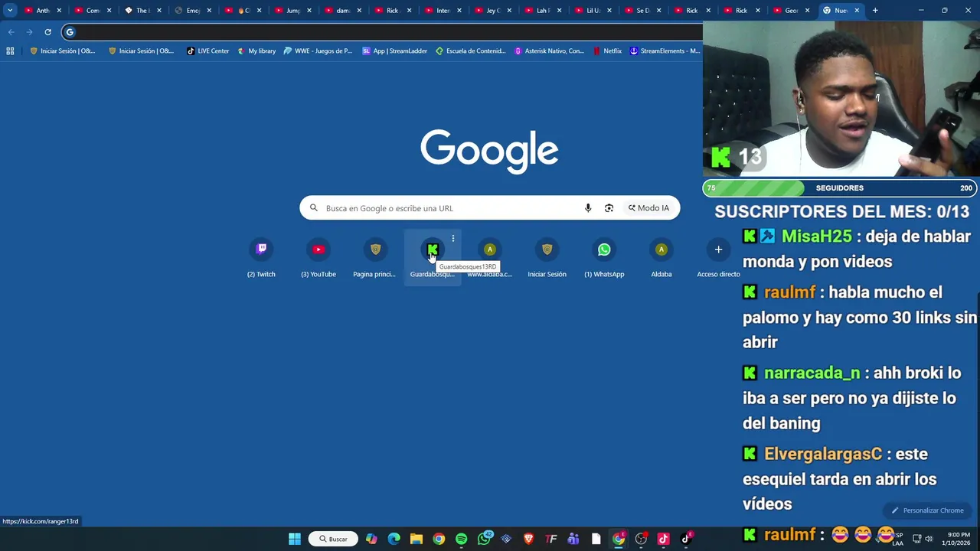980x551 pixels.
Task: Close the Nue new tab
Action: coord(857,10)
